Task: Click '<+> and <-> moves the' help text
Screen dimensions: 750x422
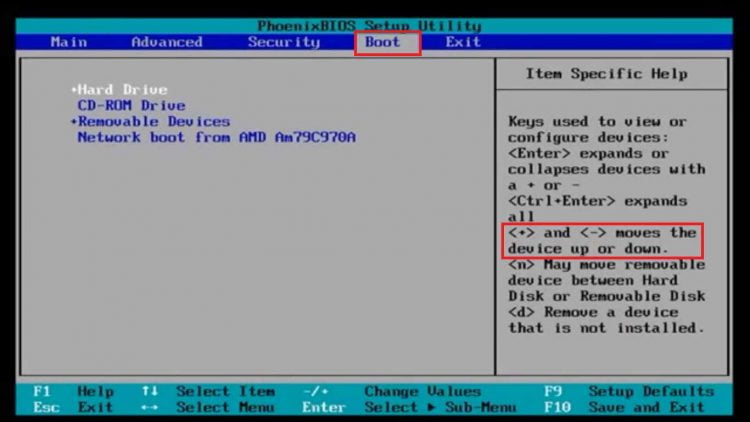Action: (602, 233)
